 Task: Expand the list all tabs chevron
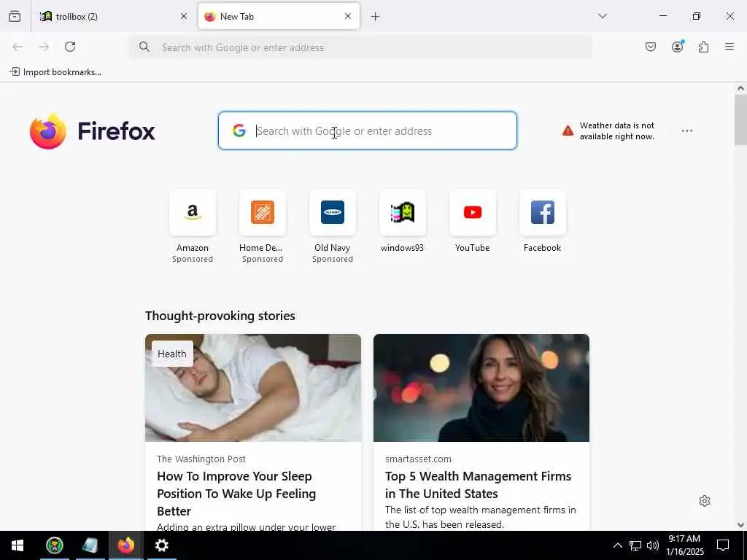[x=603, y=16]
